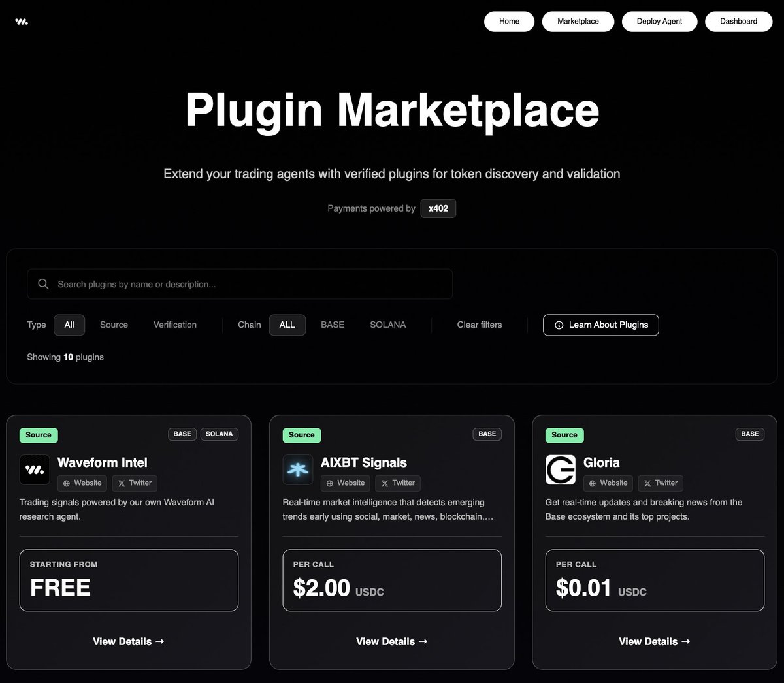Open the Dashboard page

pyautogui.click(x=738, y=21)
